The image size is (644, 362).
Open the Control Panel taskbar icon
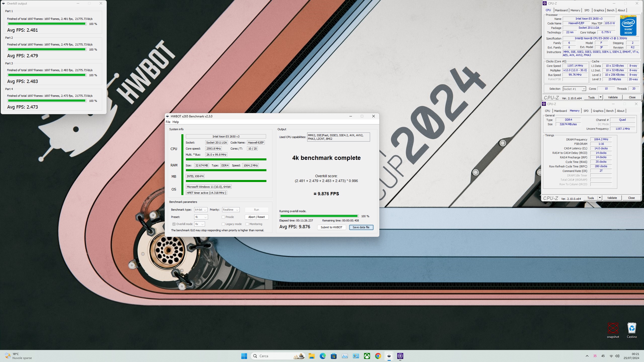(356, 356)
